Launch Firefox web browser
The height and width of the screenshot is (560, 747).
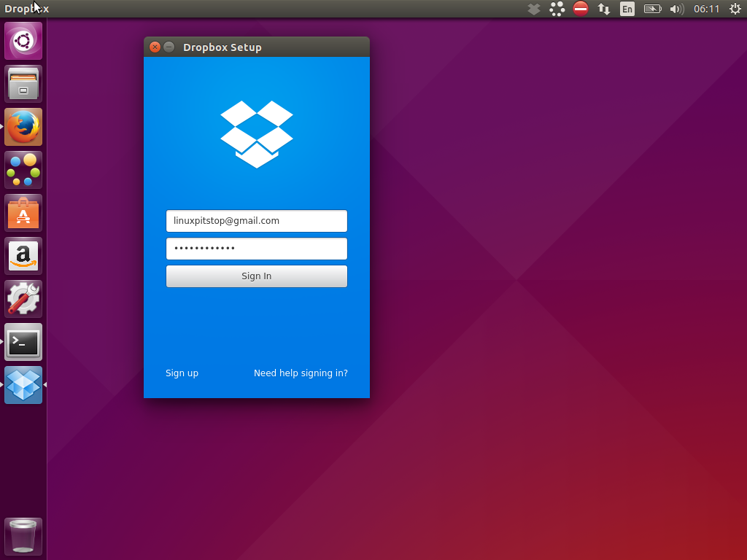(23, 127)
